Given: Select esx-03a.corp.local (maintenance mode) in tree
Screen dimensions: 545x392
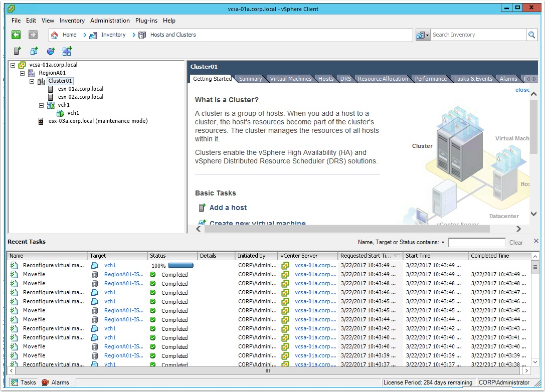Looking at the screenshot, I should click(x=98, y=121).
